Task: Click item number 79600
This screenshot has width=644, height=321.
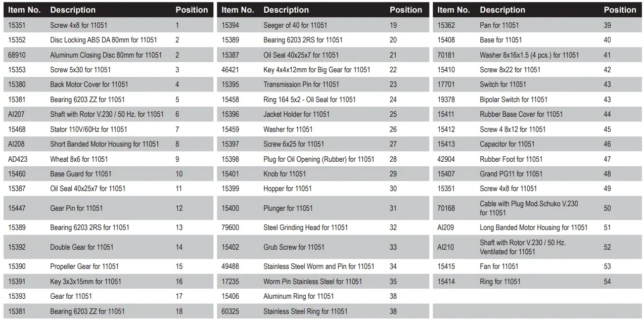Action: click(230, 227)
